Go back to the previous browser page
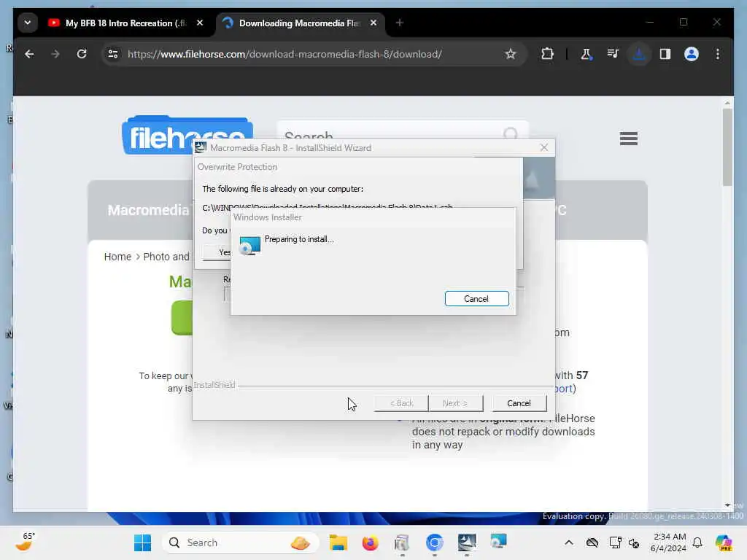 [29, 54]
